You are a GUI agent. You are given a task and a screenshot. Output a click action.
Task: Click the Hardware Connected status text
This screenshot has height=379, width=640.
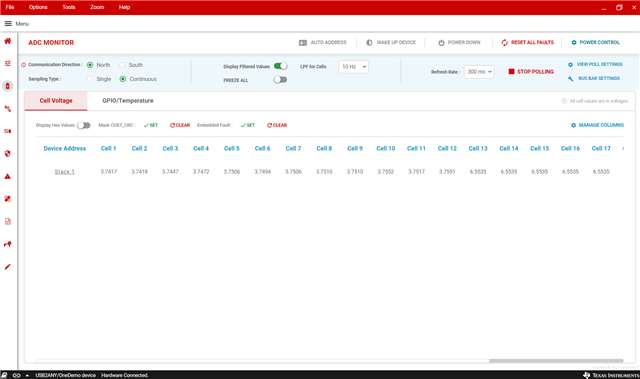[124, 375]
